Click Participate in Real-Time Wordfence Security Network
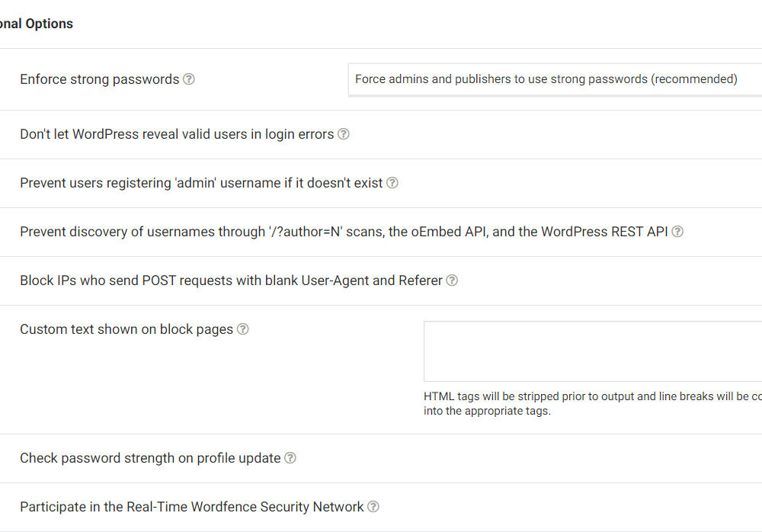Viewport: 762px width, 532px height. (x=192, y=507)
